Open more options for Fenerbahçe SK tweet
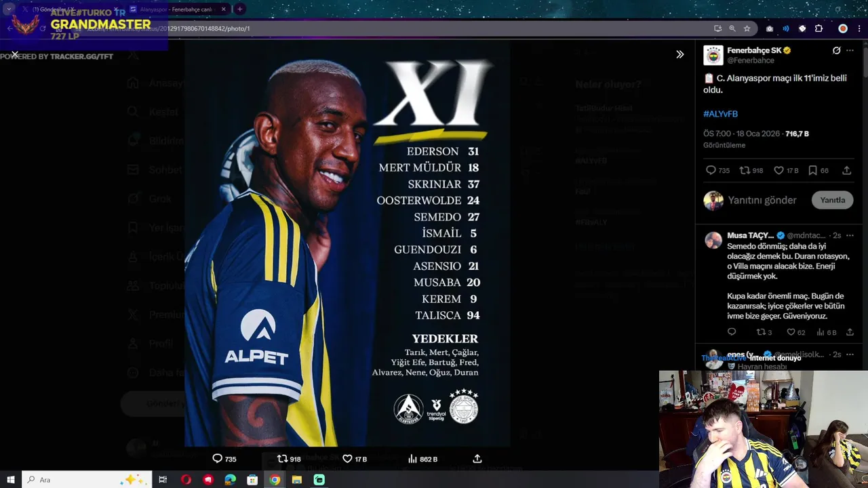868x488 pixels. click(850, 51)
